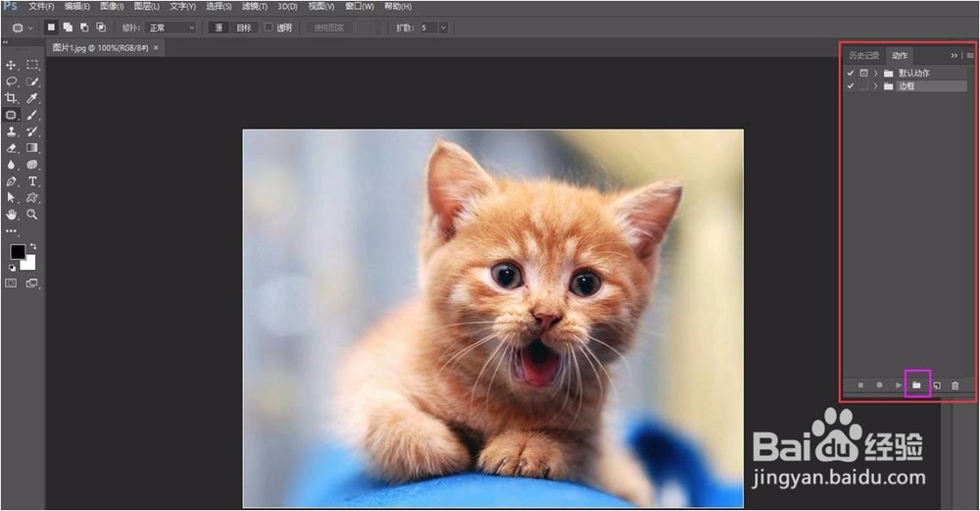
Task: Select the History Brush tool
Action: [32, 131]
